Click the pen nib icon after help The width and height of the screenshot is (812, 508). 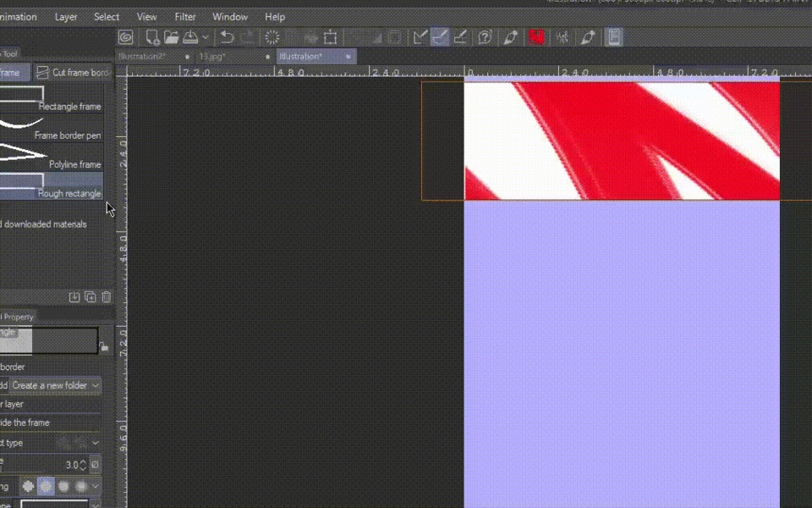(x=511, y=37)
